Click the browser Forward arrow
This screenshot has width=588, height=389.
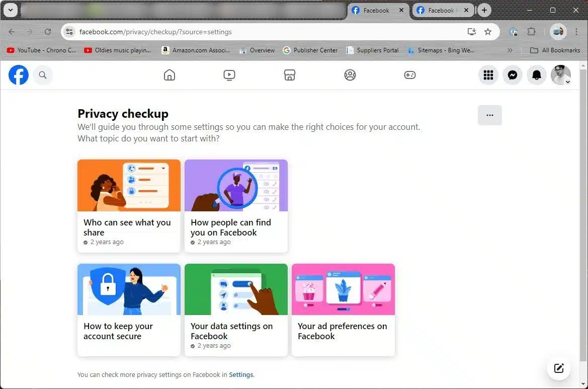point(30,32)
